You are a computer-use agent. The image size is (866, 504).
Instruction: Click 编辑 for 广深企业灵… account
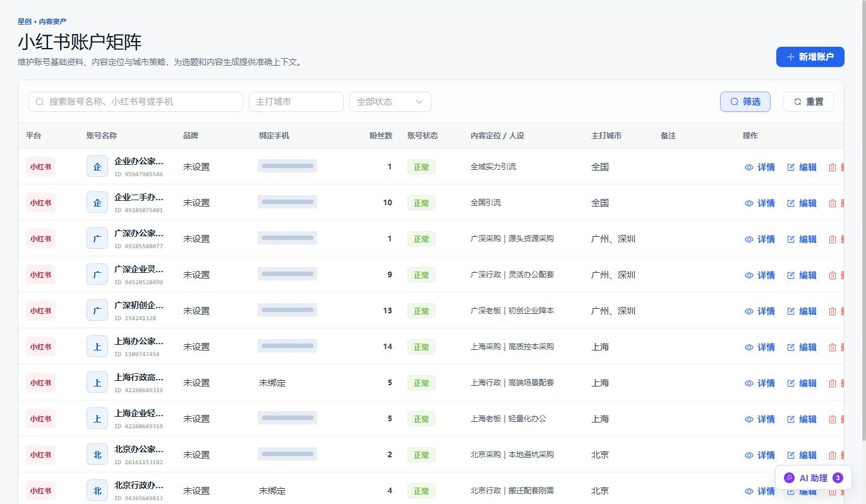click(802, 275)
